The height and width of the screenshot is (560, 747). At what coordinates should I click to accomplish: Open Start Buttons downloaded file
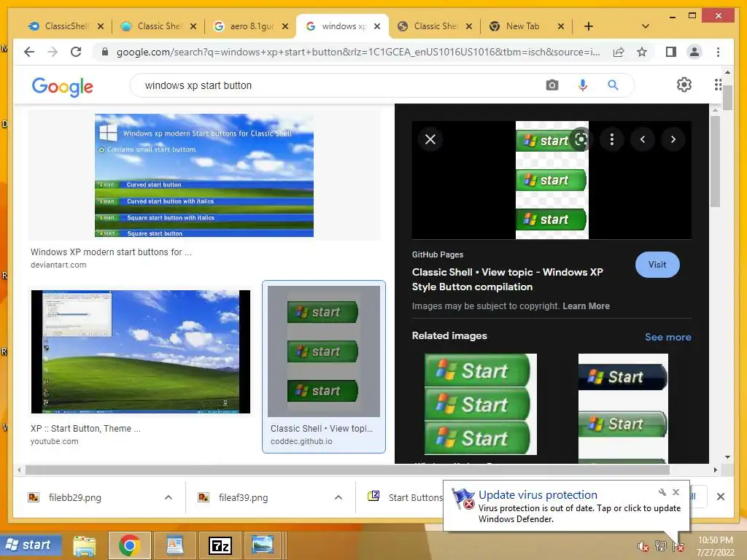[x=406, y=497]
